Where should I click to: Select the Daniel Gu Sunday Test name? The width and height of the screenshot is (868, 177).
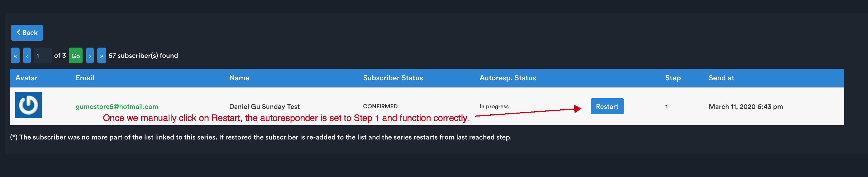264,107
